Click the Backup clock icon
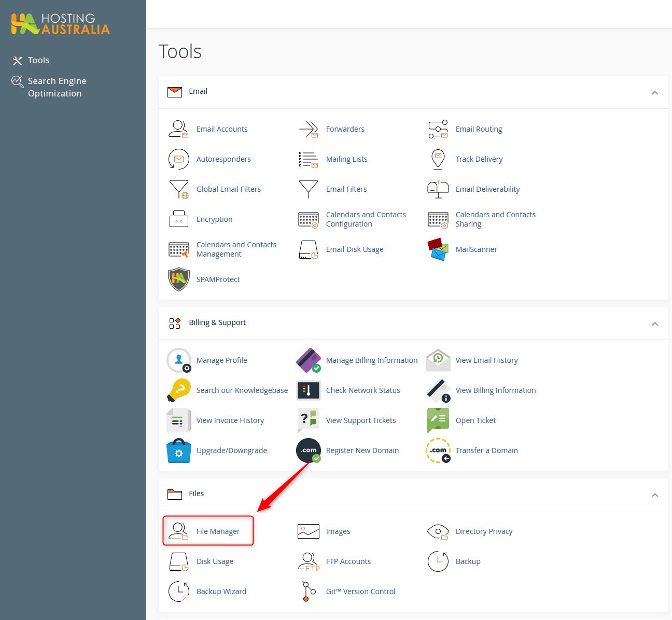The image size is (672, 620). coord(438,561)
